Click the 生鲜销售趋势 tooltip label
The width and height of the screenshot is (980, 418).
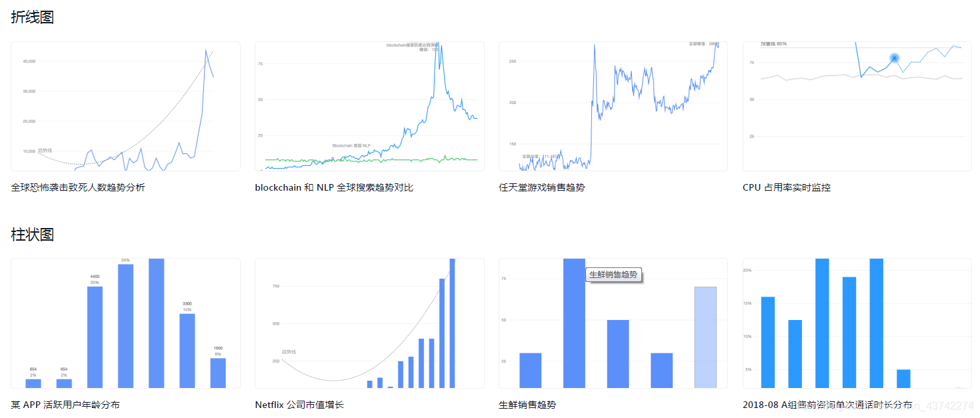(x=613, y=275)
